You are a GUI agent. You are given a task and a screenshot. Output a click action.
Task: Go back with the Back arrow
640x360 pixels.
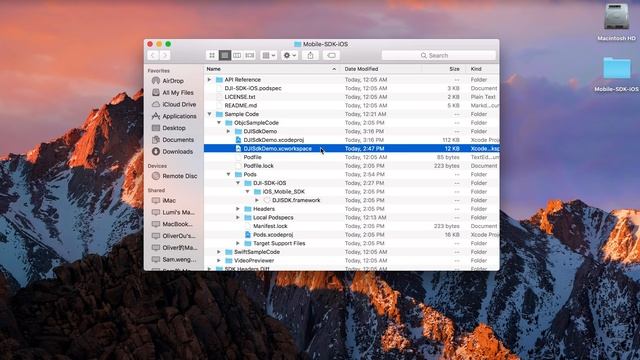(153, 56)
